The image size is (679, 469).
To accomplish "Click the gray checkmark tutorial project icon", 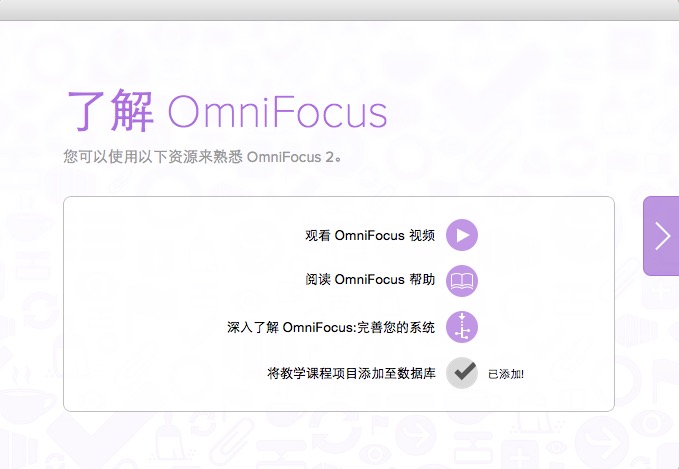I will point(462,372).
